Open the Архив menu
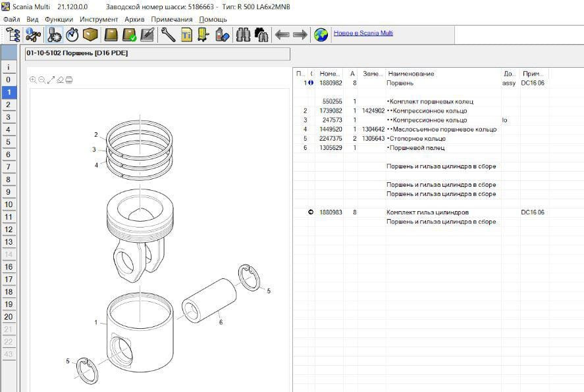584x392 pixels. 134,19
